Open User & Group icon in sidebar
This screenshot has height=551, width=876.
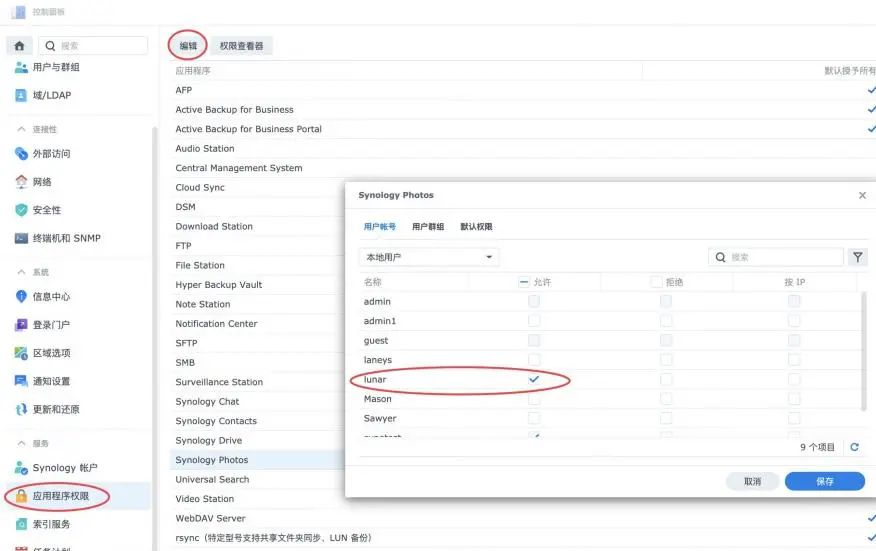click(21, 67)
